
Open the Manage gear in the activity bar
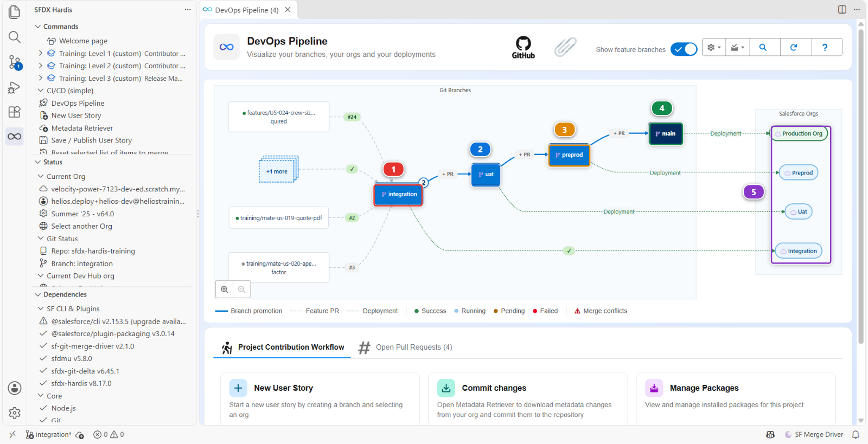(15, 413)
